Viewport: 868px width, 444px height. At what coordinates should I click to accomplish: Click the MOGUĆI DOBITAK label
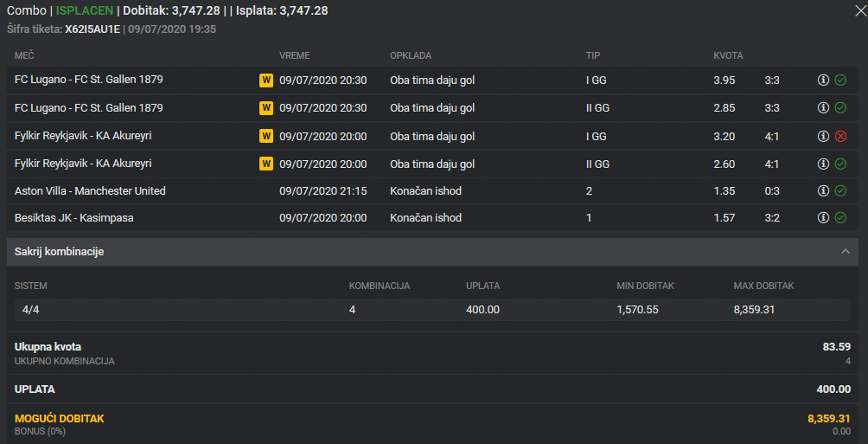coord(60,419)
